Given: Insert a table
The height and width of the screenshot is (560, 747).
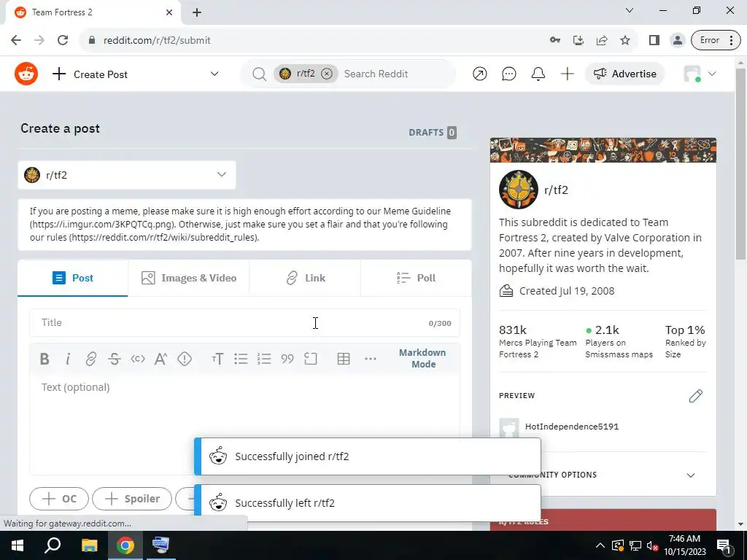Looking at the screenshot, I should [344, 359].
